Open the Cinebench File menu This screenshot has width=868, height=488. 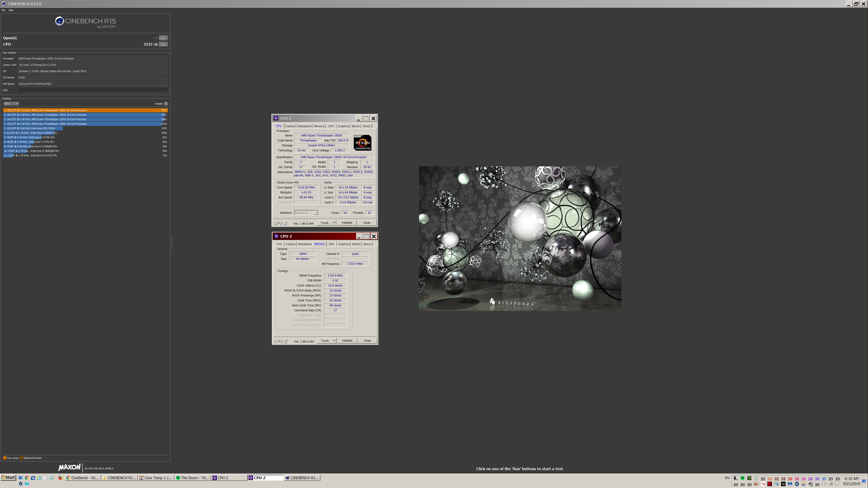(3, 10)
